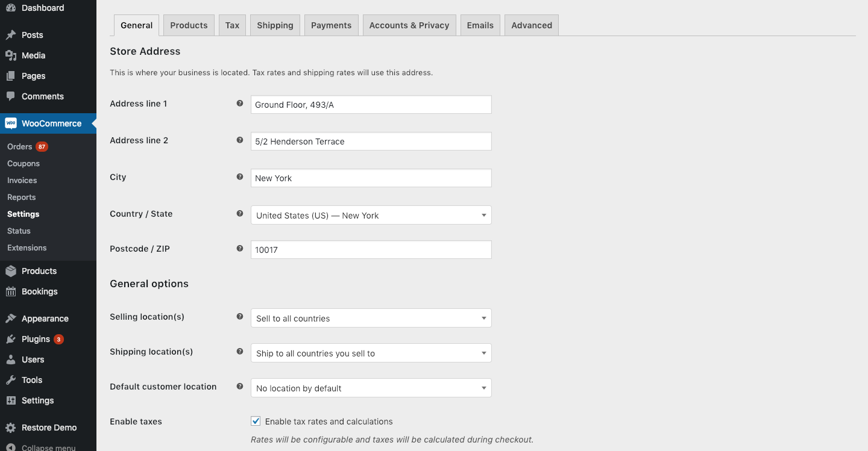Image resolution: width=868 pixels, height=451 pixels.
Task: Open Settings in WooCommerce submenu
Action: click(x=24, y=214)
